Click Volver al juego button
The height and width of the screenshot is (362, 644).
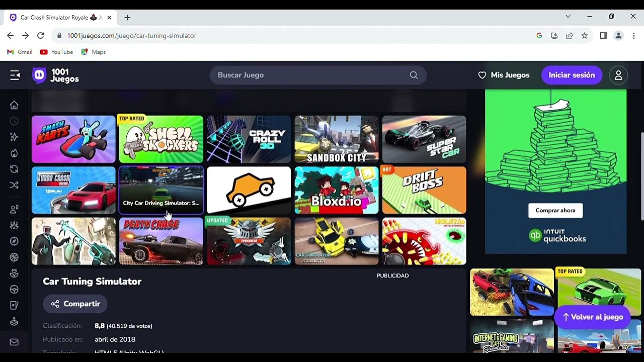pos(592,317)
